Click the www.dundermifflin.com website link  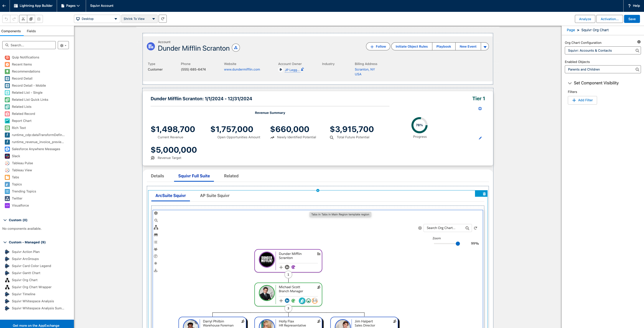click(x=242, y=70)
